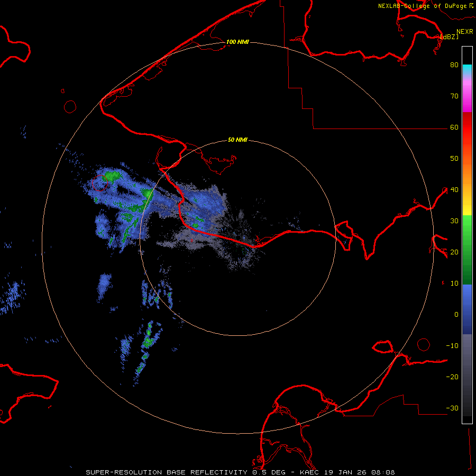The width and height of the screenshot is (476, 476).
Task: Click the red circle marker near the upper-left coastline
Action: coord(70,107)
